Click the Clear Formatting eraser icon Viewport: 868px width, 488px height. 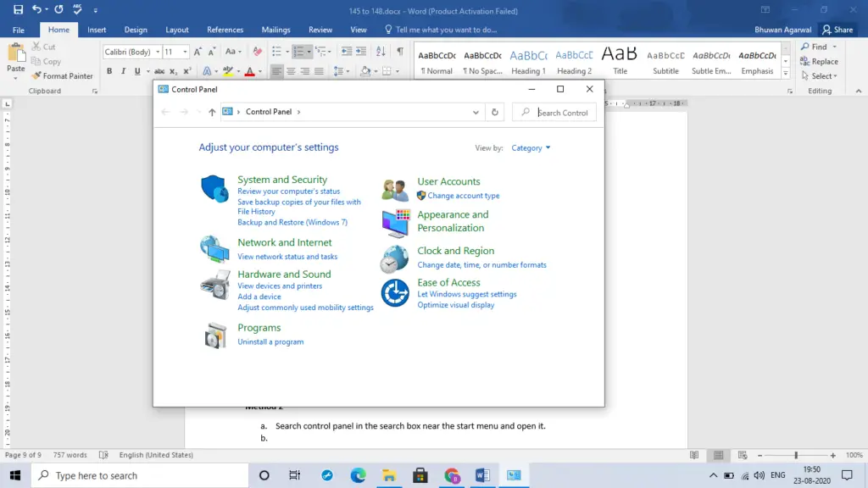point(258,52)
